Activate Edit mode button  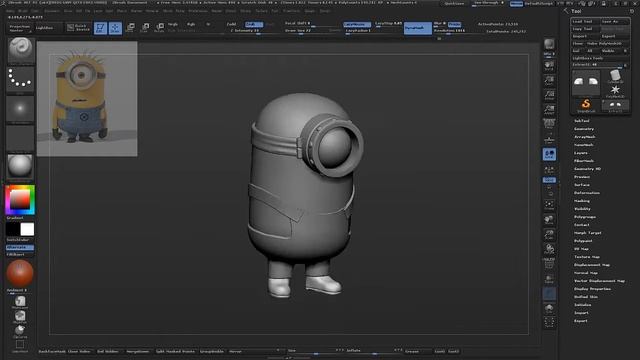pos(100,28)
